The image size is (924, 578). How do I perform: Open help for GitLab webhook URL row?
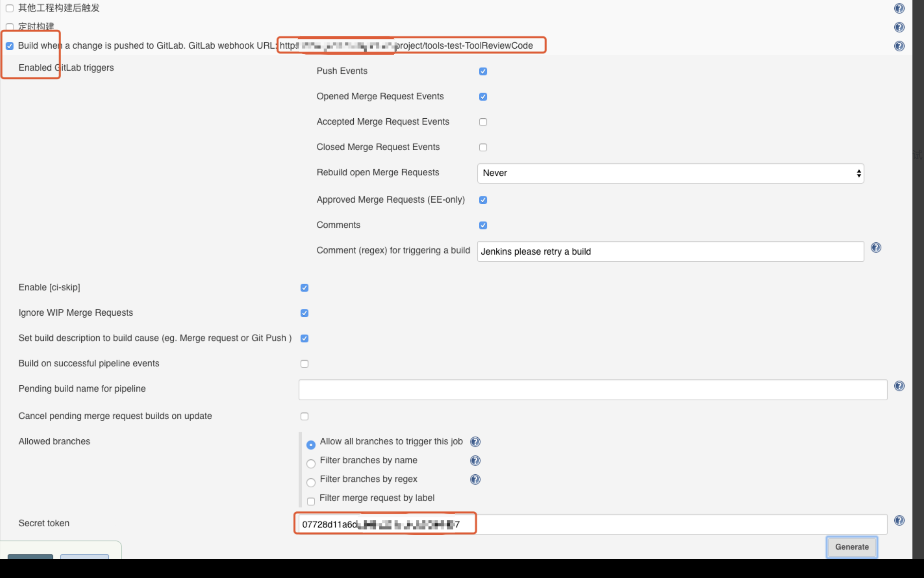click(x=899, y=46)
